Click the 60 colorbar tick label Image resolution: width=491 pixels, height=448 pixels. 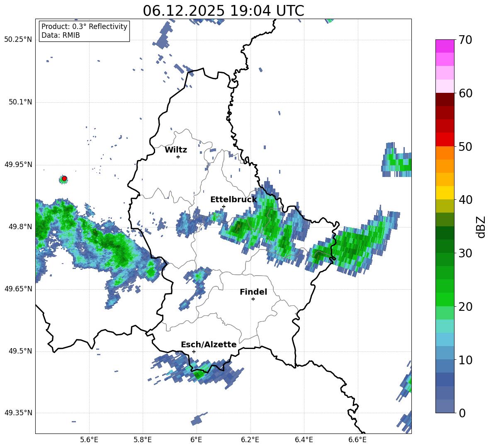[x=466, y=93]
